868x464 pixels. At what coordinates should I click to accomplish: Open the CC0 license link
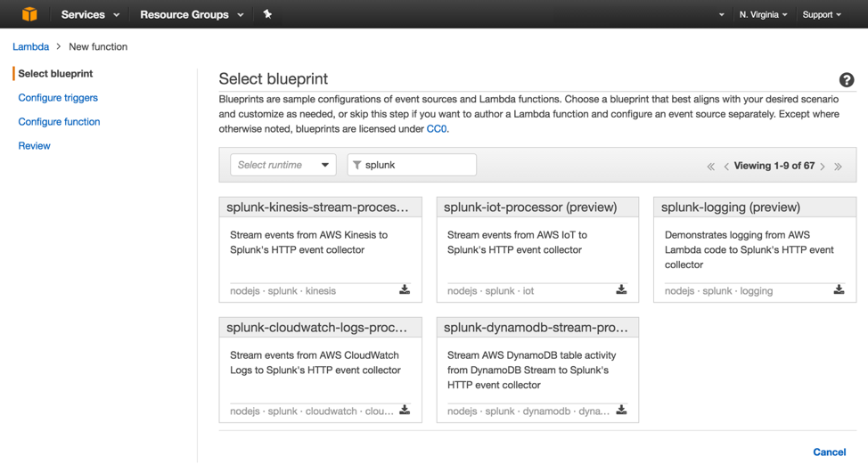(436, 129)
